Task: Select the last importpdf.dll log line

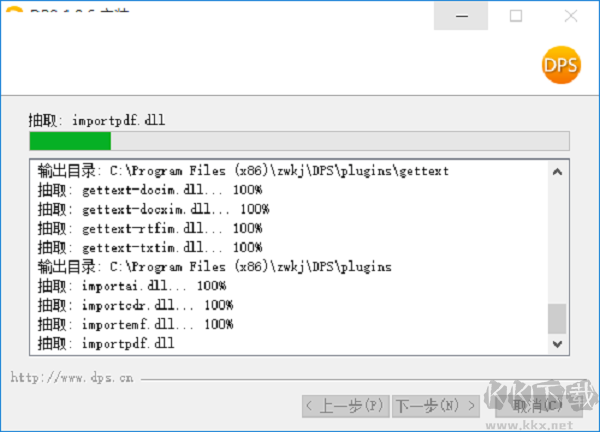Action: tap(106, 344)
